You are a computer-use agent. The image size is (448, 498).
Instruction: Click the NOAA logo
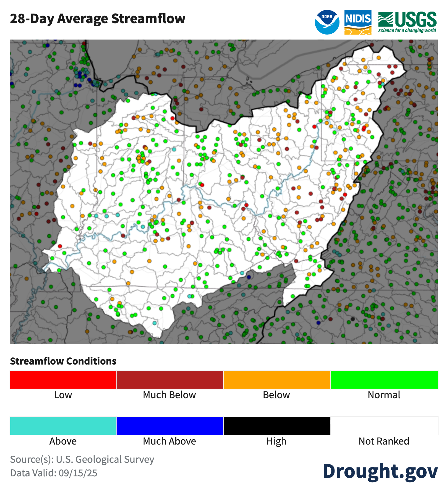tap(327, 22)
